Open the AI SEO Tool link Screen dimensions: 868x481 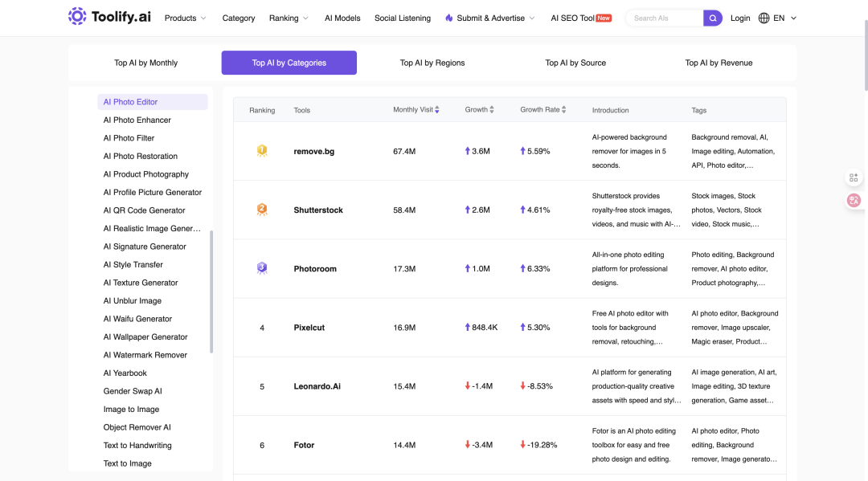572,18
